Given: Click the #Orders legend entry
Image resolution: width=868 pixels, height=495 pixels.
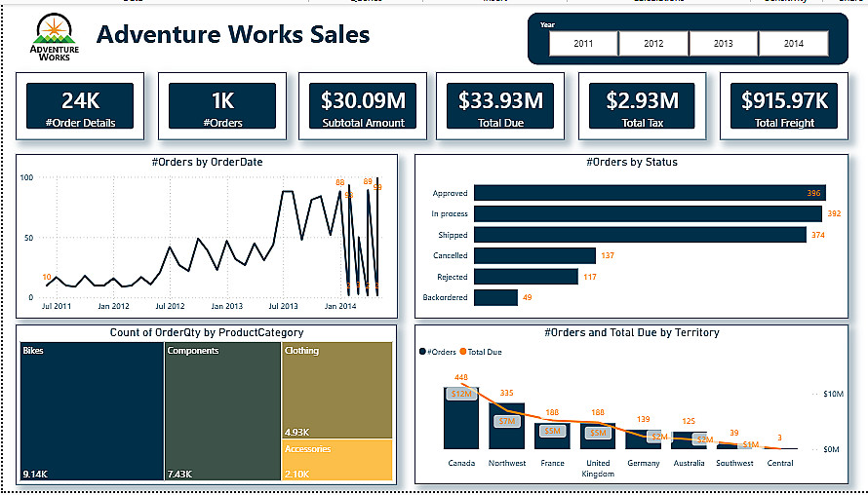Looking at the screenshot, I should pyautogui.click(x=438, y=352).
